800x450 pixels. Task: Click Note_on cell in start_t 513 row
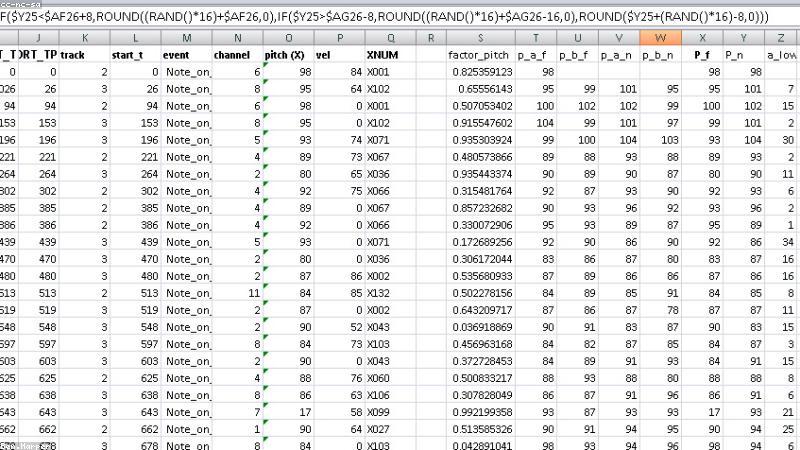pyautogui.click(x=187, y=293)
